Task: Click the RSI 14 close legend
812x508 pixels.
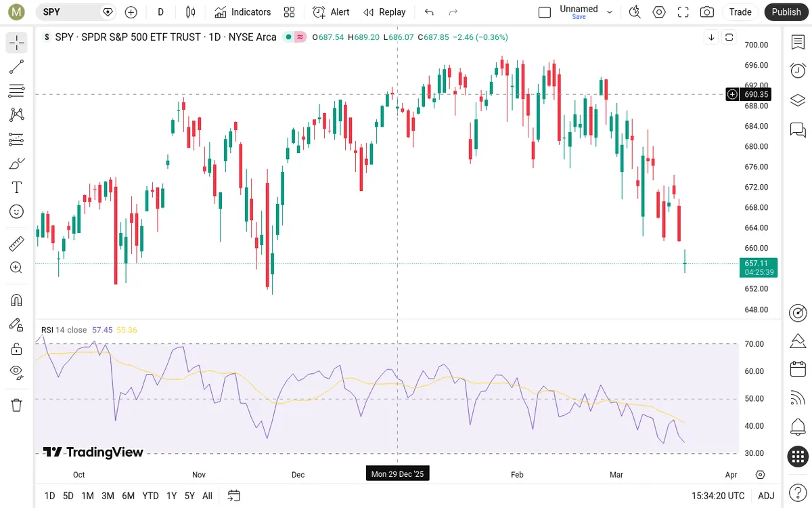Action: coord(64,330)
